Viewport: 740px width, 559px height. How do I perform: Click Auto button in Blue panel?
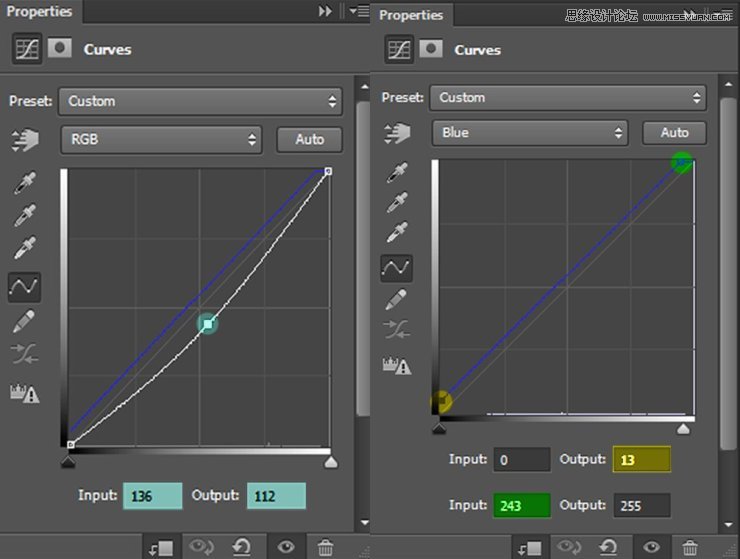click(674, 133)
